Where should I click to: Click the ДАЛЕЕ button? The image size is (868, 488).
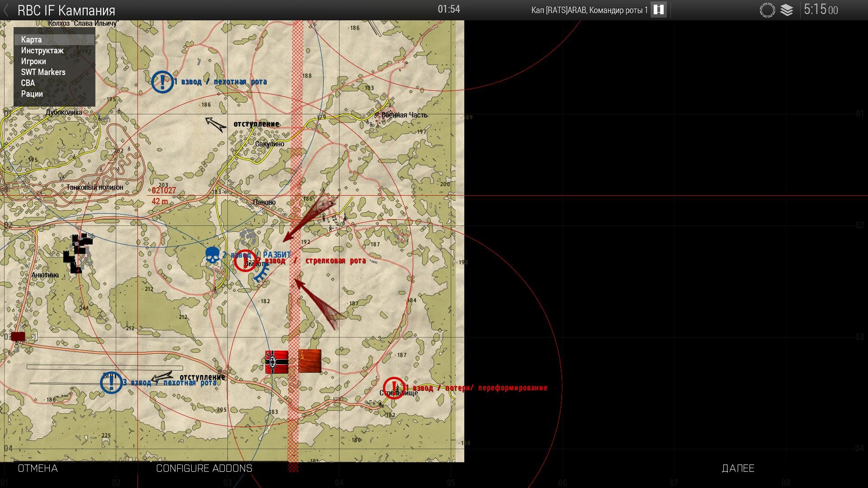click(x=738, y=469)
